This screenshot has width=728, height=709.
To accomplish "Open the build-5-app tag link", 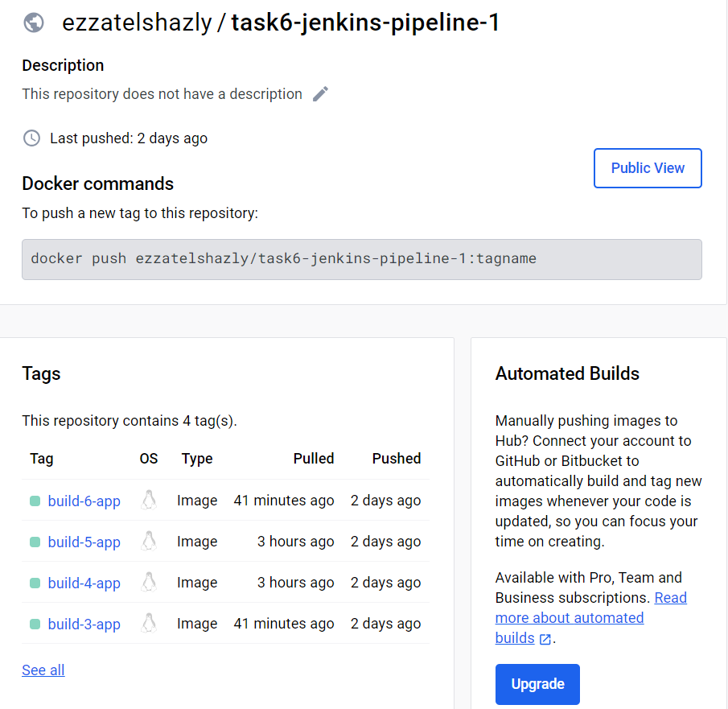I will [x=84, y=542].
